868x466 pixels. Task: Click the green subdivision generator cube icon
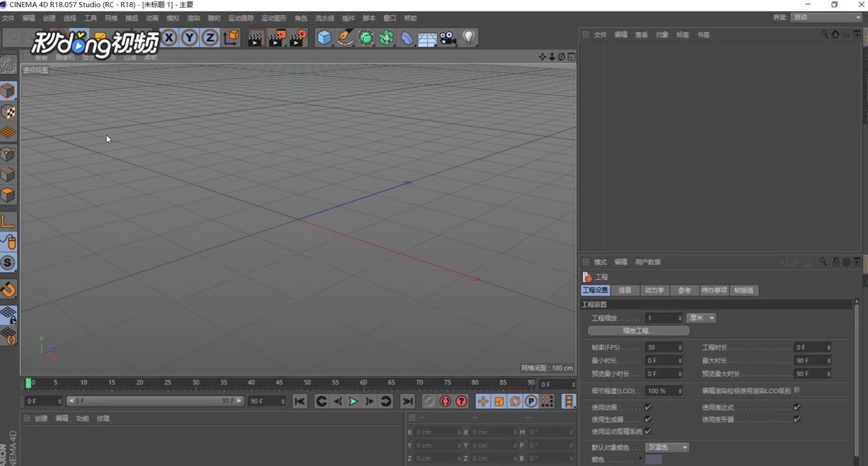click(x=366, y=38)
